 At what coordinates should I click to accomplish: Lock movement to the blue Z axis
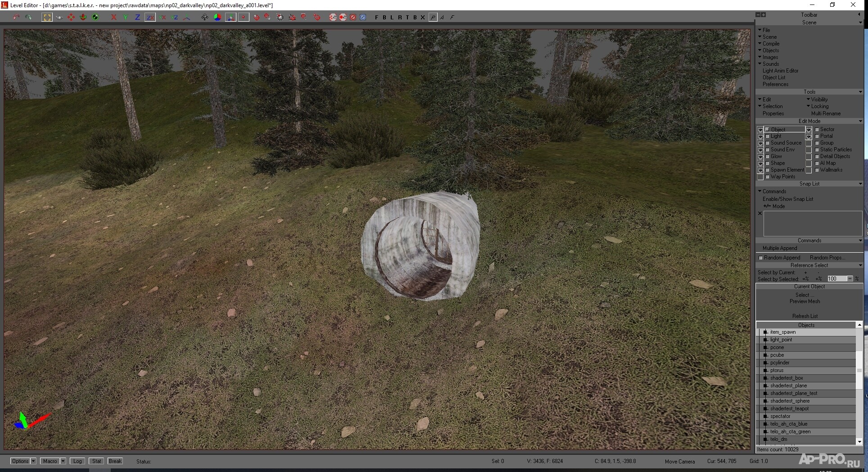coord(137,17)
